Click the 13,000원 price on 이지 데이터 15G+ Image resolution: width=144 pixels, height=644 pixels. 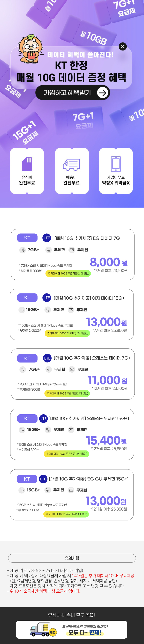tap(106, 322)
